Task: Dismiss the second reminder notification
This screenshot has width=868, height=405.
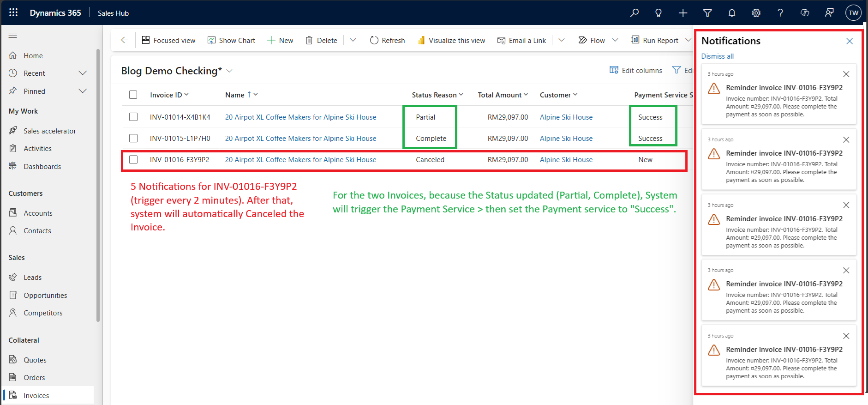Action: click(846, 139)
